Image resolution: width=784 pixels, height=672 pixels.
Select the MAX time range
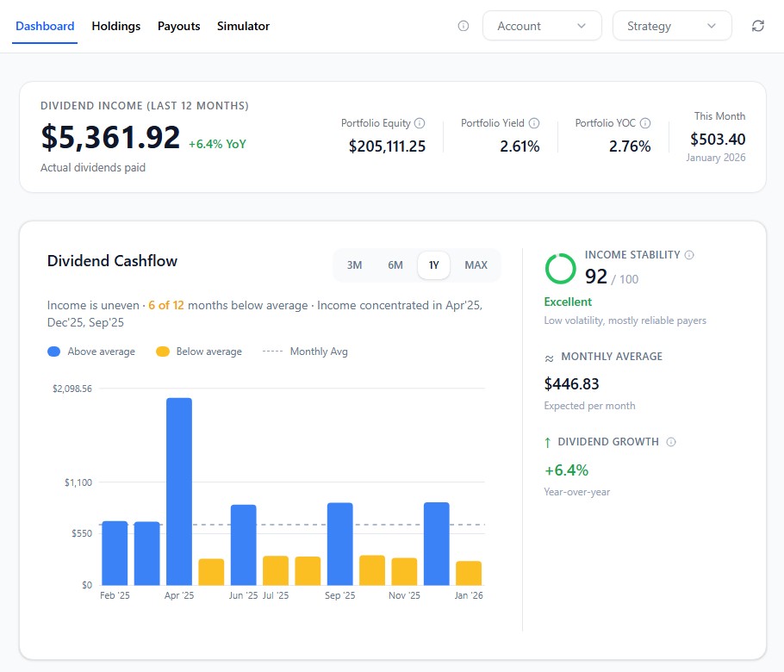(476, 265)
